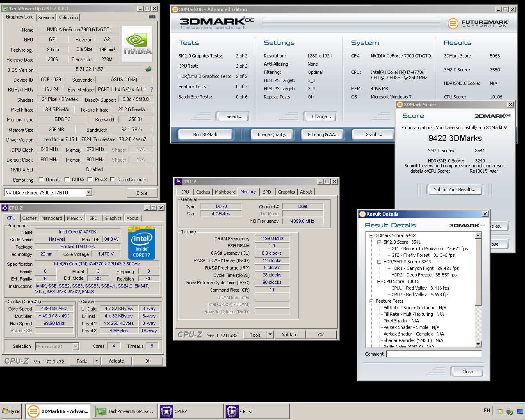Click OK in CPU-Z CPU window
Viewport: 525px width, 420px height.
point(147,361)
